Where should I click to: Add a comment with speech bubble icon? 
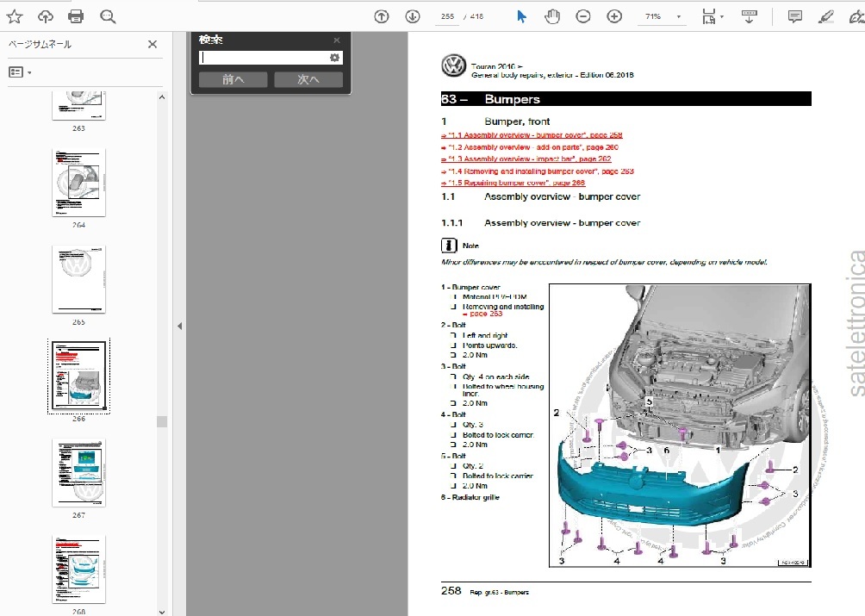coord(795,16)
